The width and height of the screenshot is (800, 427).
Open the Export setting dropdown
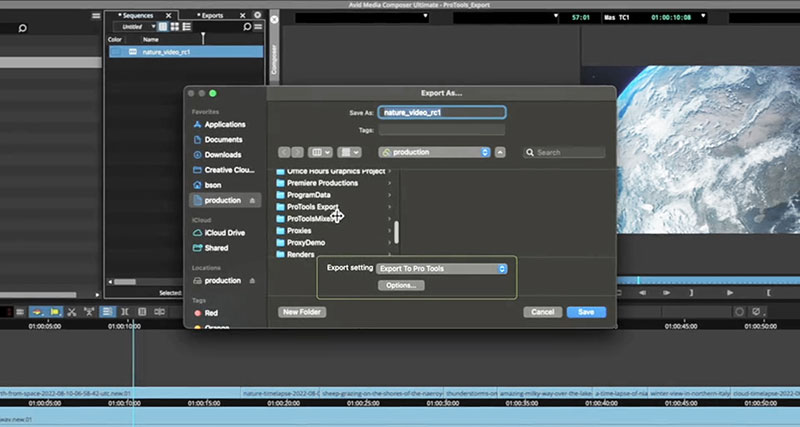pos(441,269)
